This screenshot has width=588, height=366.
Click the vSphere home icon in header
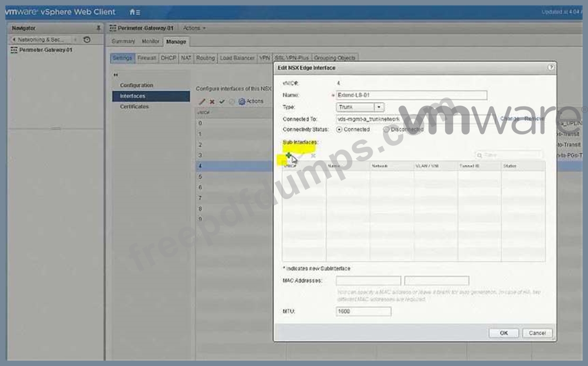point(132,12)
